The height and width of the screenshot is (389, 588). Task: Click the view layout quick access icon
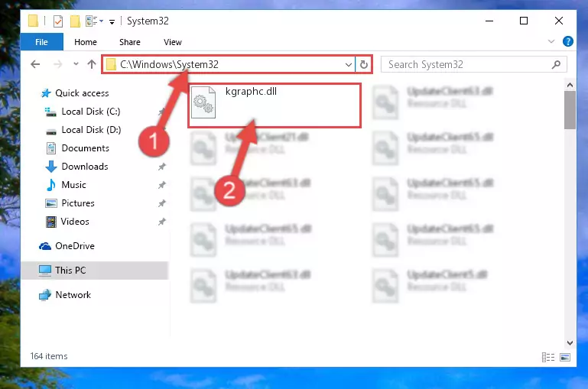coord(92,21)
